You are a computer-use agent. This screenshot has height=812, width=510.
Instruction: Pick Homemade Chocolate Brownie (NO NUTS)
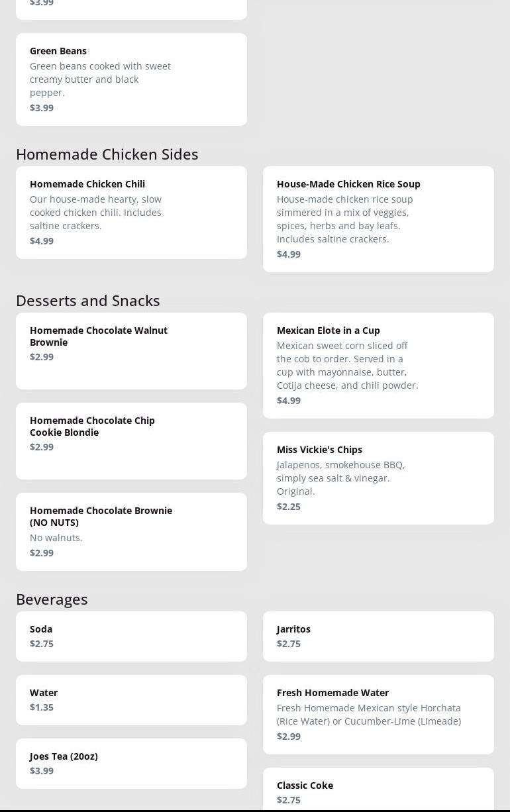pos(131,531)
